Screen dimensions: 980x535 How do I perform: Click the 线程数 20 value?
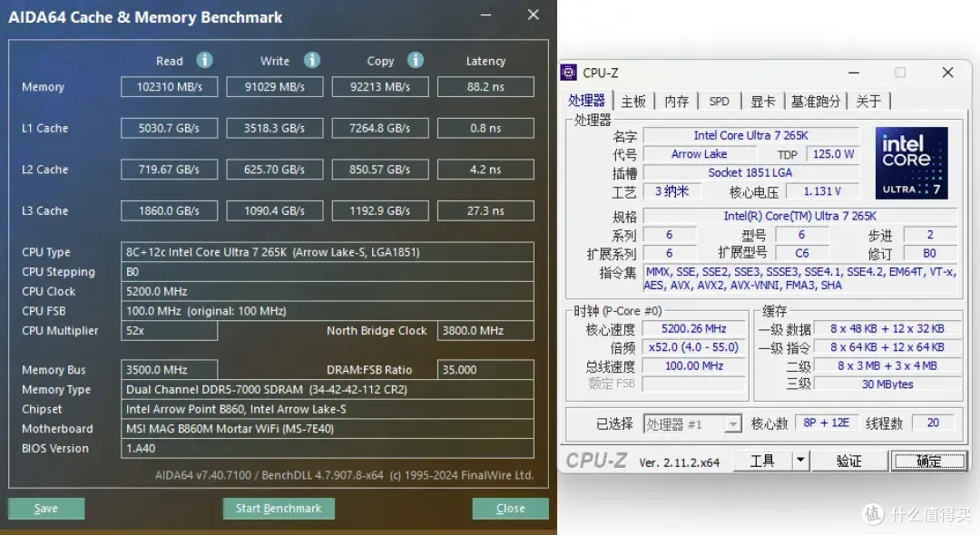933,423
